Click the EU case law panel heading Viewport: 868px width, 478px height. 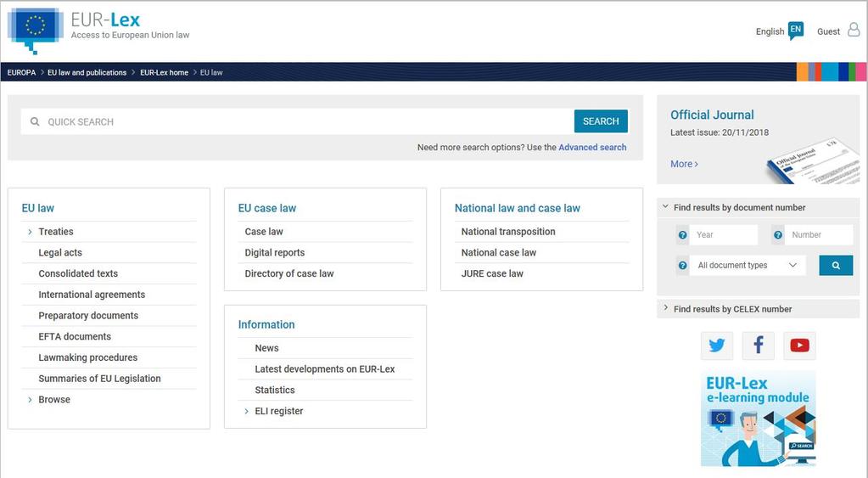click(x=267, y=208)
